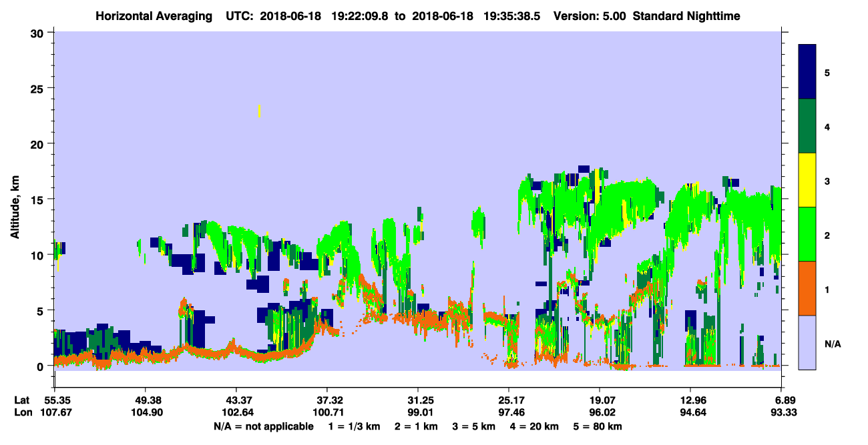The width and height of the screenshot is (868, 445).
Task: Click the 'Lon' row label
Action: coord(23,412)
